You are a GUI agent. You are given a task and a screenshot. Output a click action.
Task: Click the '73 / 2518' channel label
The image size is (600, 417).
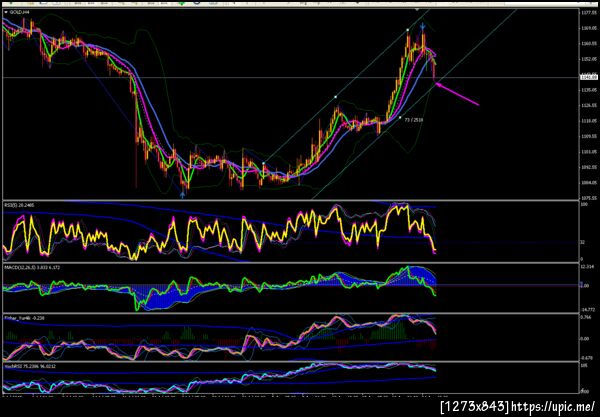point(414,120)
